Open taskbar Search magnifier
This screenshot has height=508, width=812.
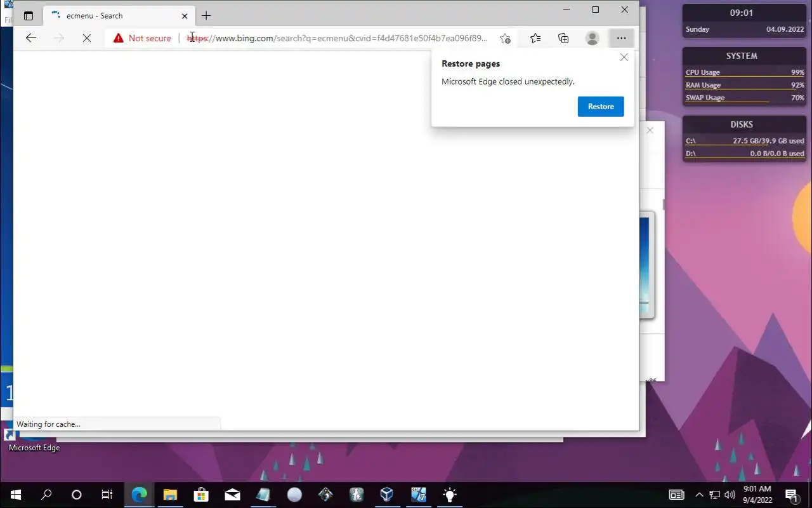[46, 495]
